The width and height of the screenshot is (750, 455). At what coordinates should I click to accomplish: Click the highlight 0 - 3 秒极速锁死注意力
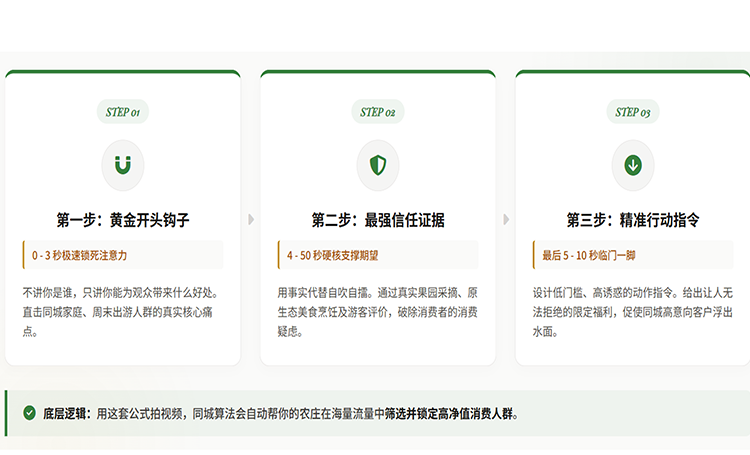point(123,255)
